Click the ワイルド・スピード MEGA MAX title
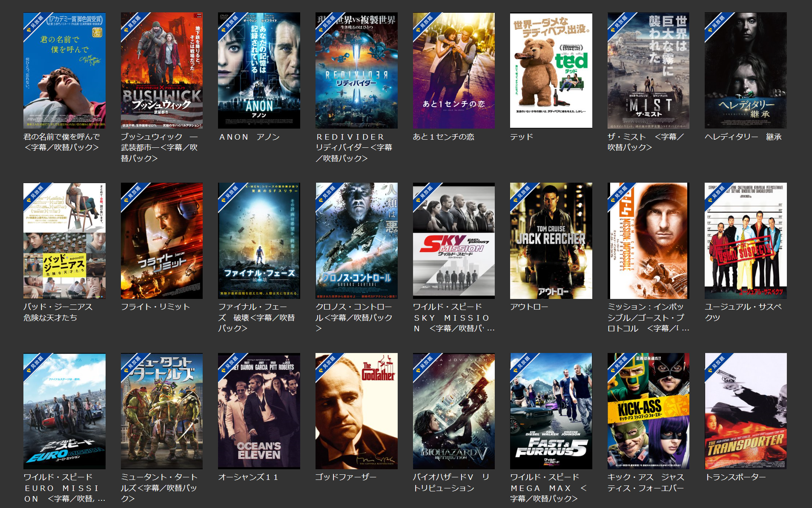The height and width of the screenshot is (508, 812). (x=549, y=488)
